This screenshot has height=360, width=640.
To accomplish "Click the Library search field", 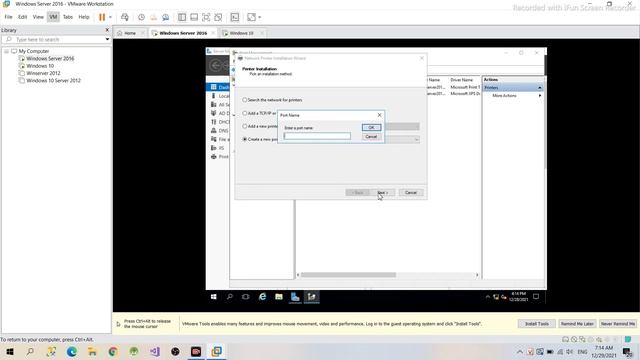I will pyautogui.click(x=55, y=40).
